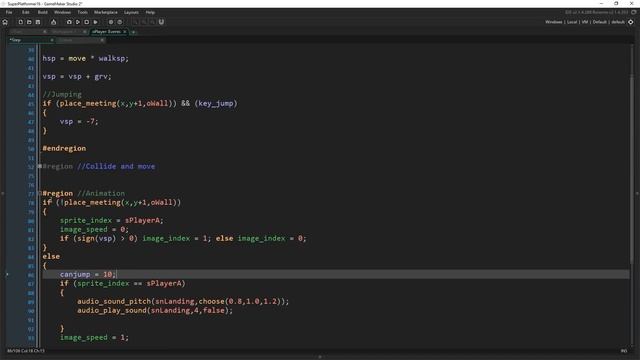Open the Start Page home icon

click(x=5, y=22)
